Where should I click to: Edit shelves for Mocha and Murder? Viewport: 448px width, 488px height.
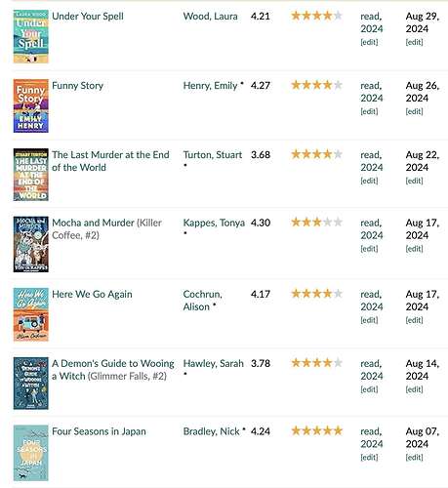(369, 249)
